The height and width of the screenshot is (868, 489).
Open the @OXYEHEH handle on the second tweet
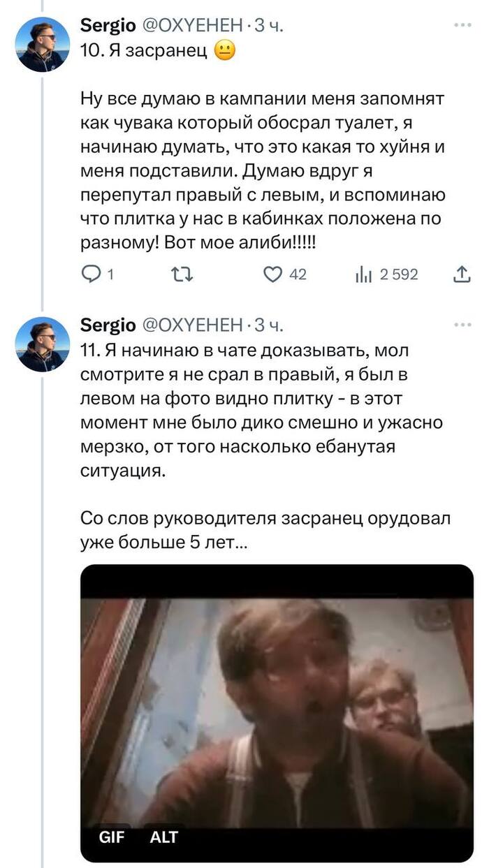[192, 325]
